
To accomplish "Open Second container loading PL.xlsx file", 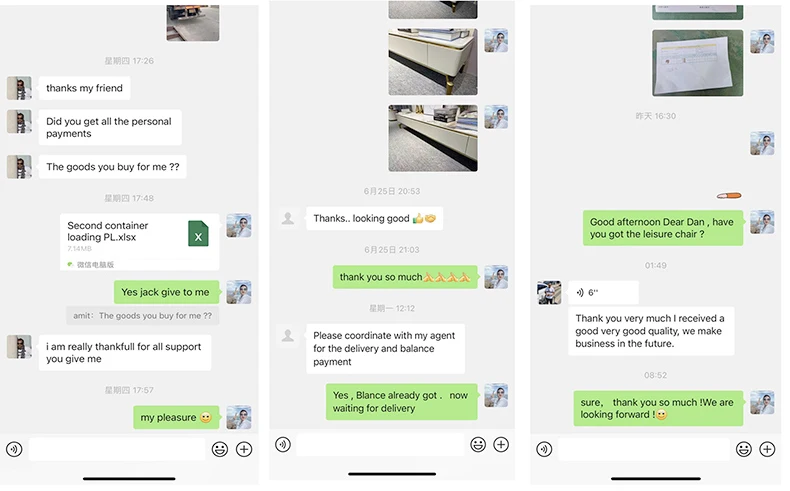I will click(x=140, y=242).
